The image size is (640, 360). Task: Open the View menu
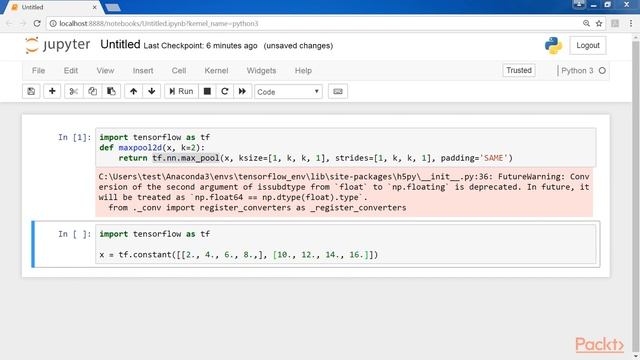105,71
